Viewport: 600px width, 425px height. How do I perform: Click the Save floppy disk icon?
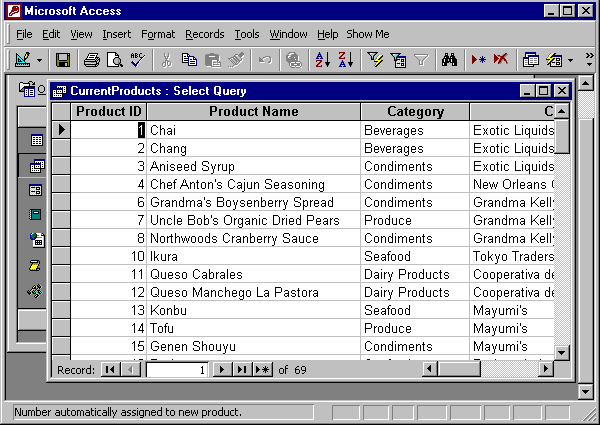pyautogui.click(x=63, y=60)
